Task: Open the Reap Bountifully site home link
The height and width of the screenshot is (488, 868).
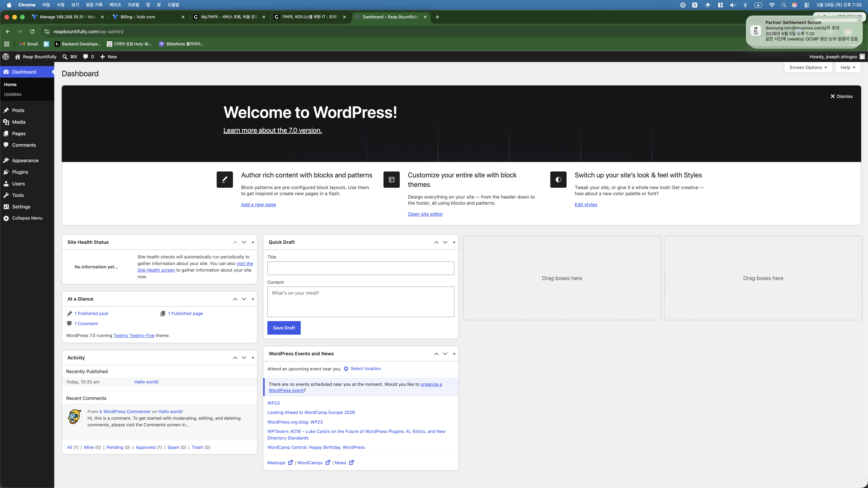Action: 36,57
